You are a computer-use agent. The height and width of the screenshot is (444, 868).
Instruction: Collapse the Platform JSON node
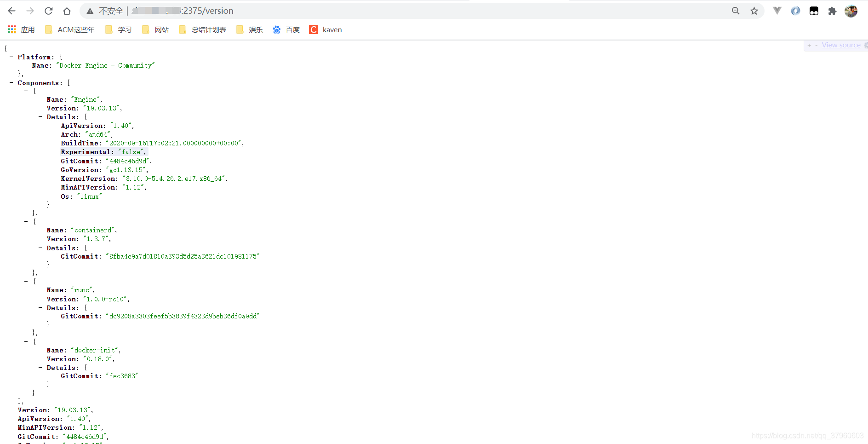click(11, 57)
